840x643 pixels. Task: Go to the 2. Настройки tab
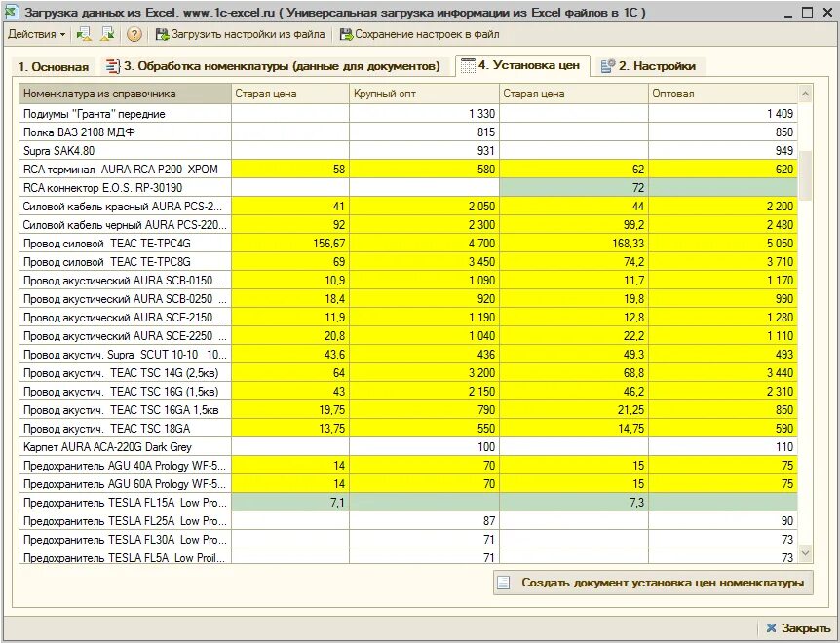point(649,66)
